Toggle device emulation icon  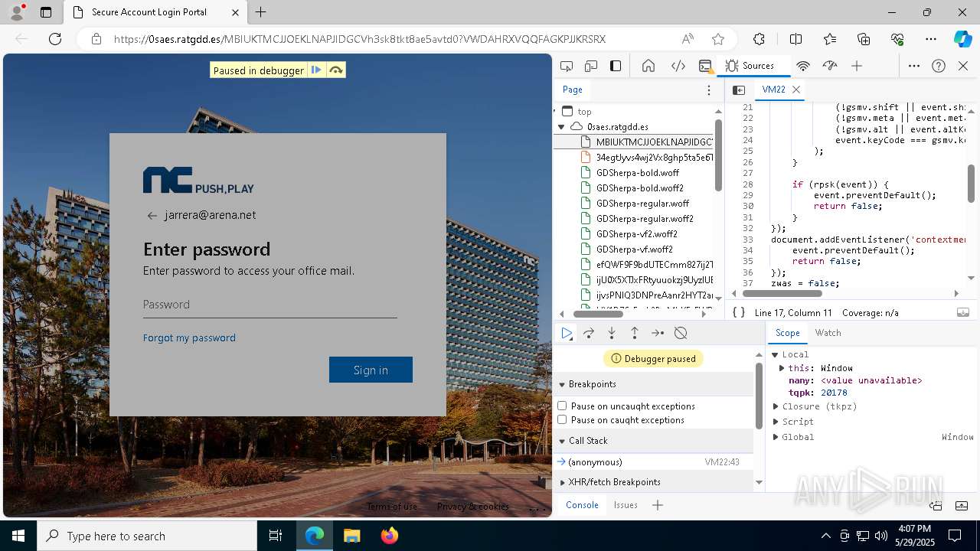(x=591, y=66)
